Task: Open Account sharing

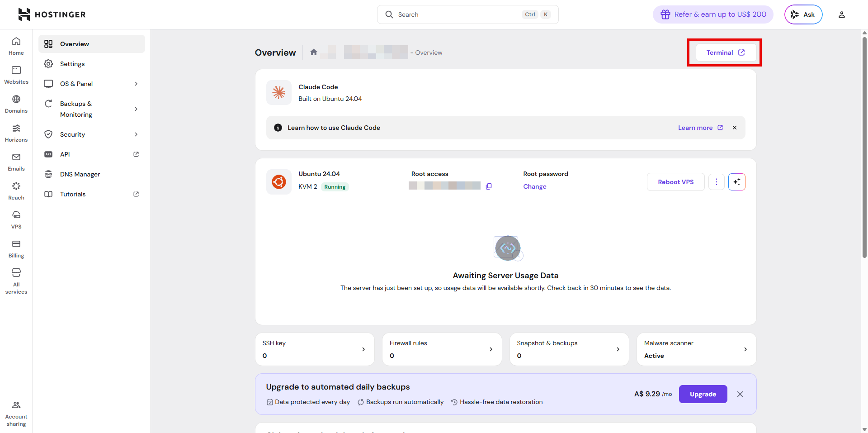Action: 16,414
